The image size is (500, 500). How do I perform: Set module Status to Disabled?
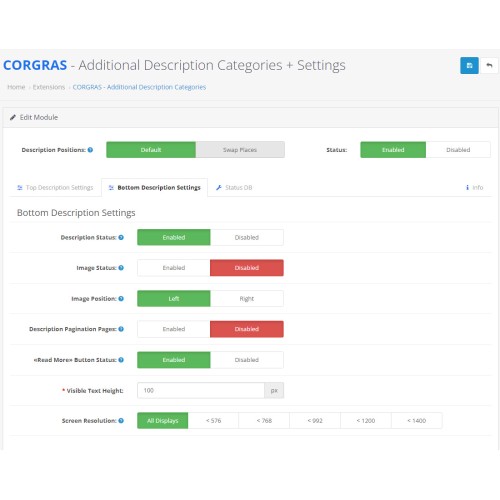click(458, 150)
